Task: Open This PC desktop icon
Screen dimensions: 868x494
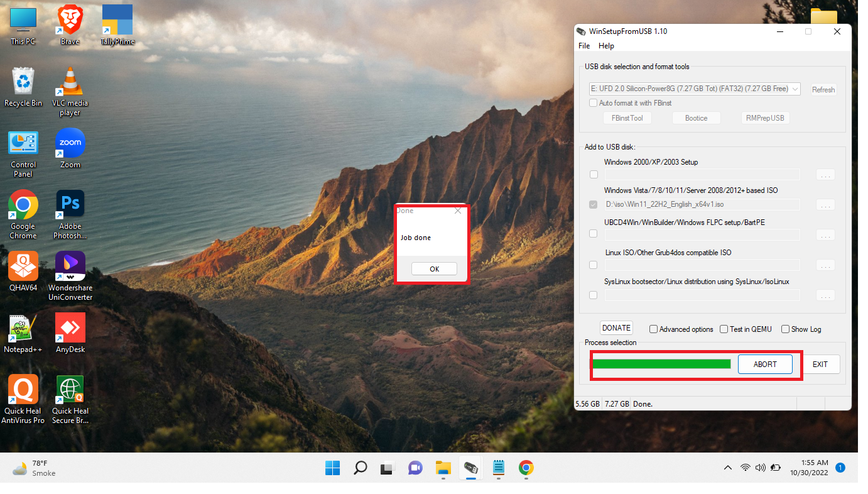Action: 23,26
